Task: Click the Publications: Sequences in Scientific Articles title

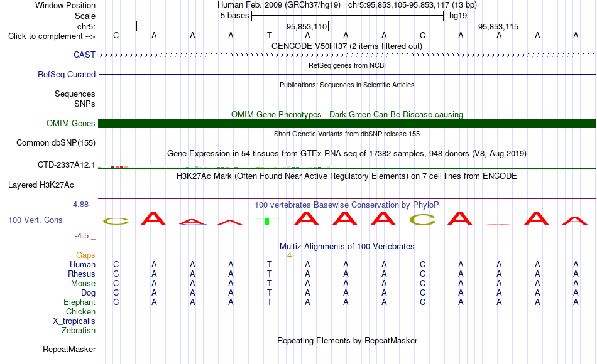Action: point(347,85)
